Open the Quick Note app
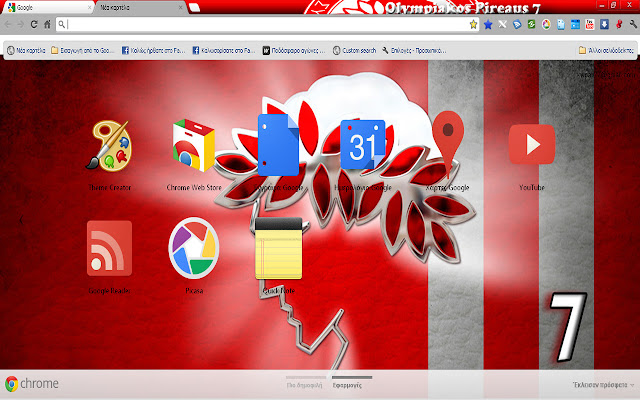 (x=278, y=249)
